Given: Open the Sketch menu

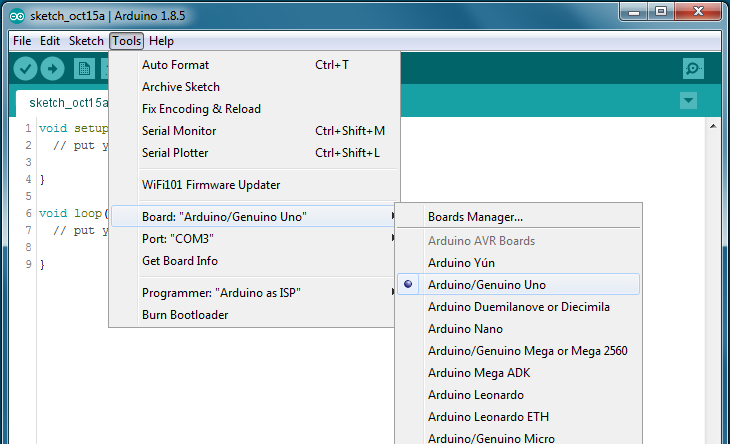Looking at the screenshot, I should point(86,41).
